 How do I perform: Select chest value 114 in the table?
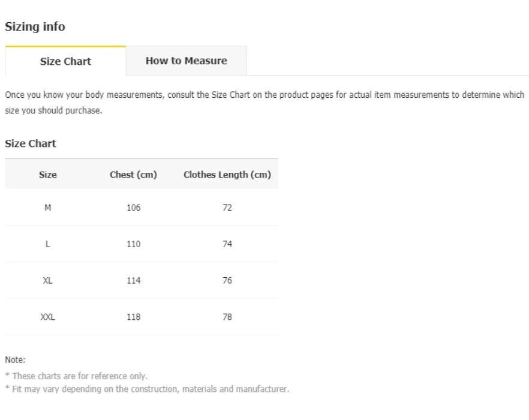[x=133, y=280]
